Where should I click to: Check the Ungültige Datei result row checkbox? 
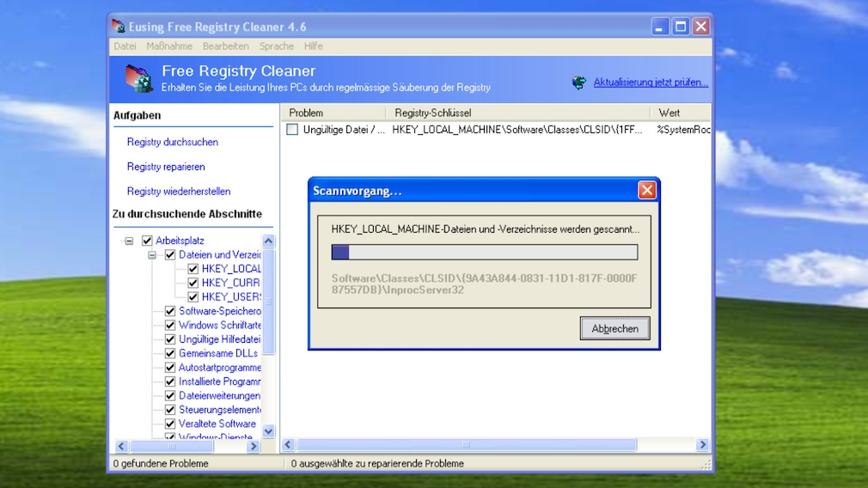[292, 130]
